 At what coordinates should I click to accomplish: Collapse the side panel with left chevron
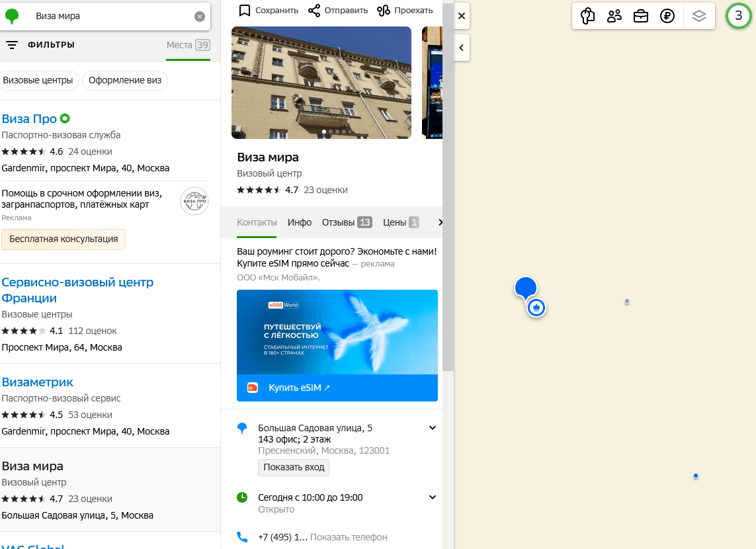461,48
